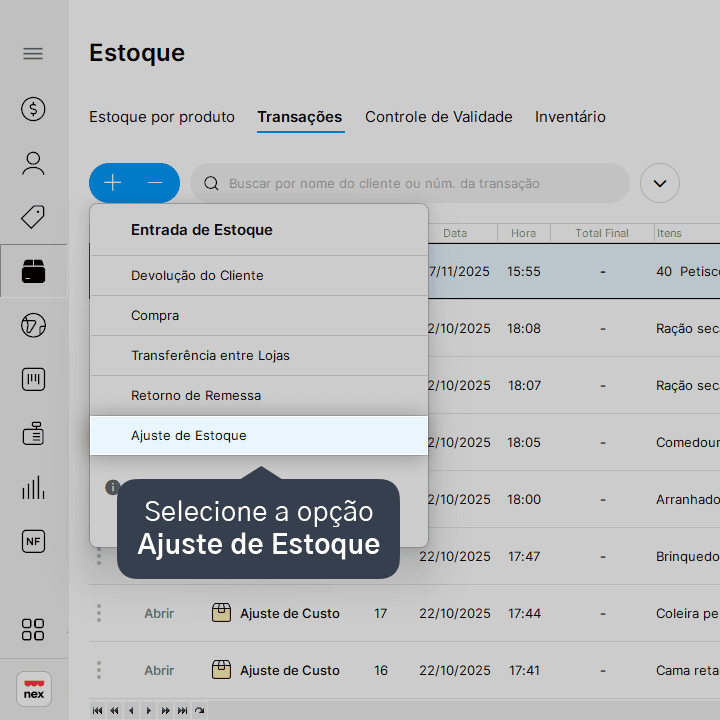Click the 'Coleira pe' items cell
This screenshot has height=720, width=720.
(687, 613)
